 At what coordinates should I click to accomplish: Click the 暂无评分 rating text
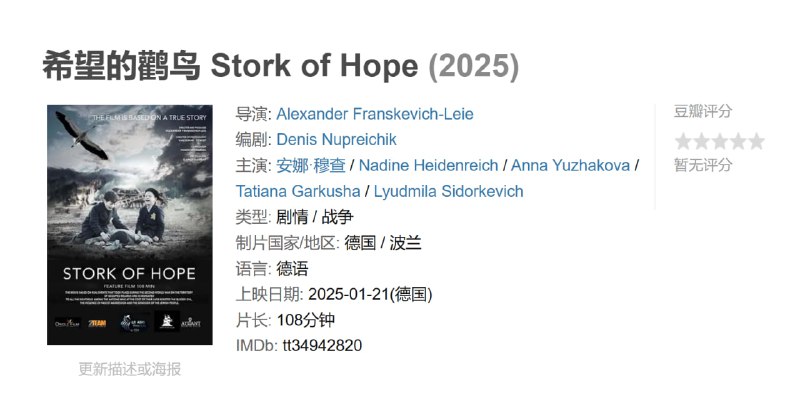click(703, 165)
